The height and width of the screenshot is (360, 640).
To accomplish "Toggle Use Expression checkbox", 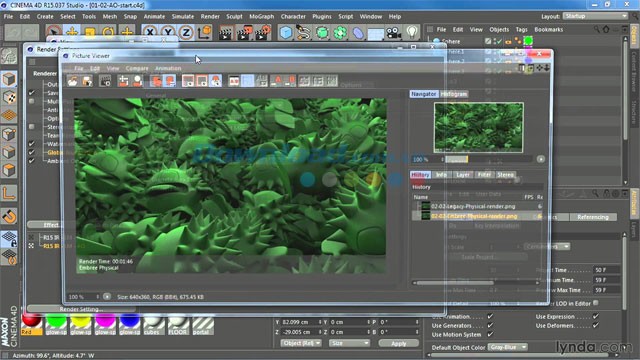I will click(596, 316).
